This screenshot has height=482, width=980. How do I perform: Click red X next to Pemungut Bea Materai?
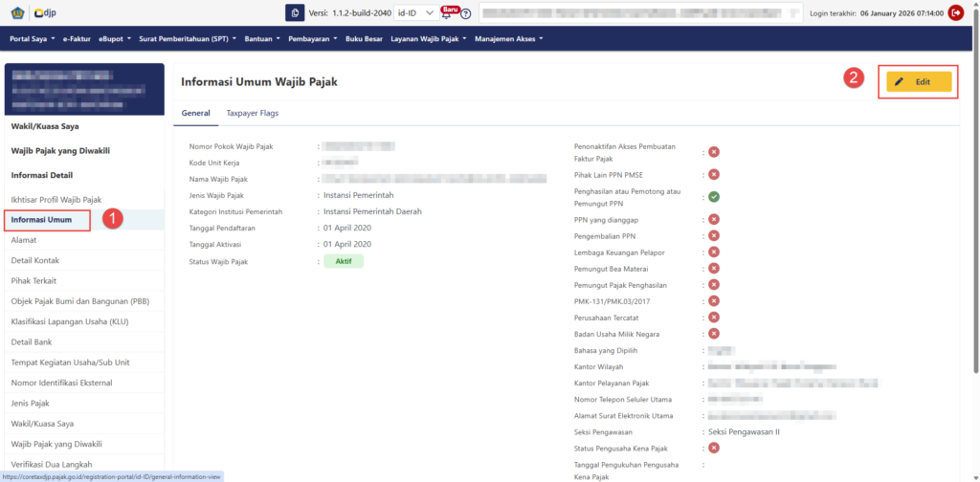(x=714, y=269)
